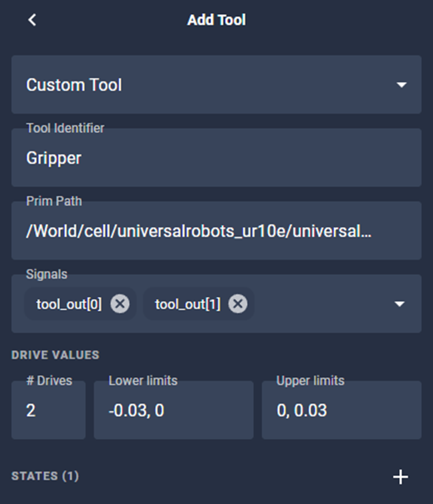Expand the Signals dropdown arrow
Viewport: 433px width, 504px height.
click(400, 304)
